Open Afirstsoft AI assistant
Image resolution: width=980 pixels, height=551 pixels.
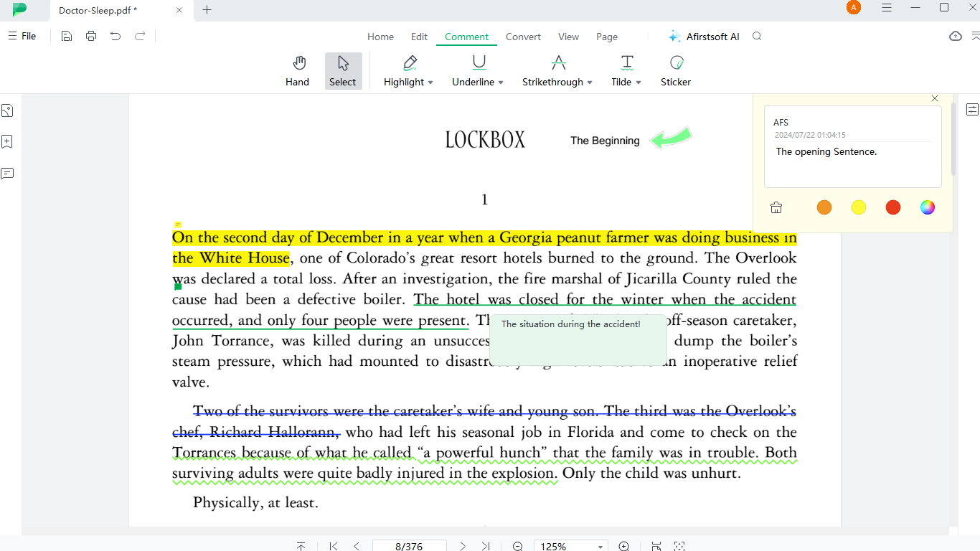pos(704,37)
